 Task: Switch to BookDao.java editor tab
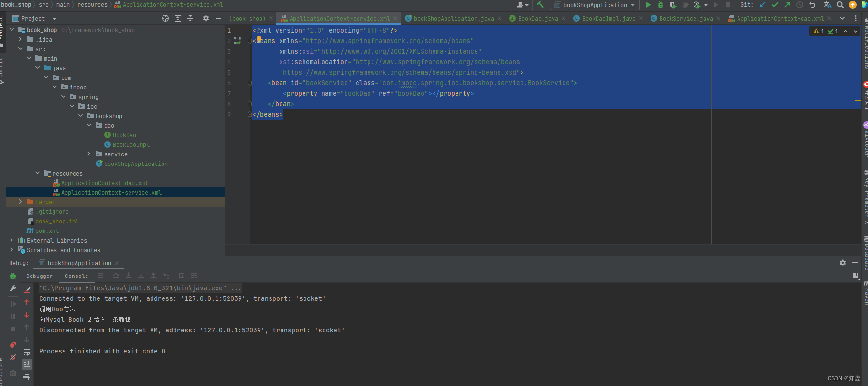tap(538, 18)
